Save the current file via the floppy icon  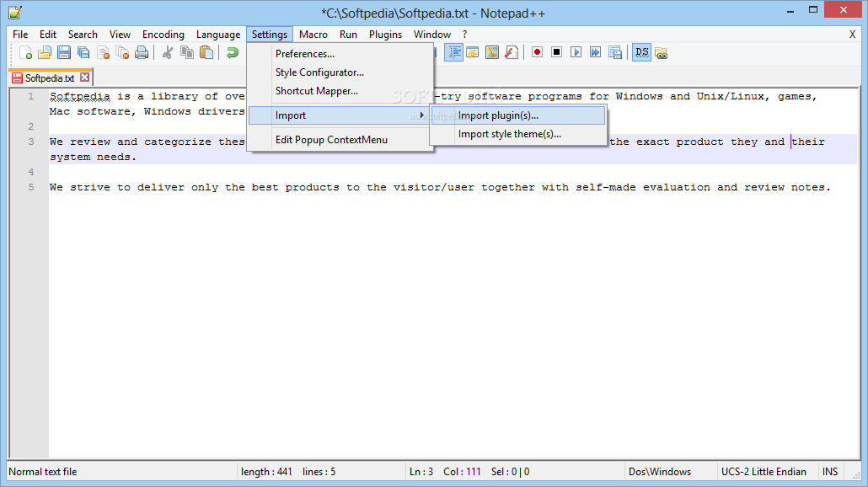(x=64, y=52)
